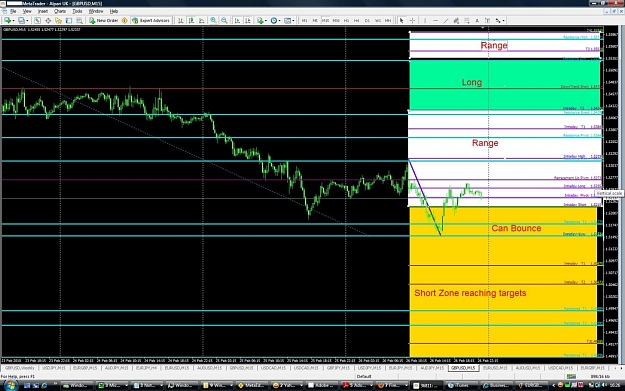Open the Window menu
The width and height of the screenshot is (625, 391).
pos(96,11)
